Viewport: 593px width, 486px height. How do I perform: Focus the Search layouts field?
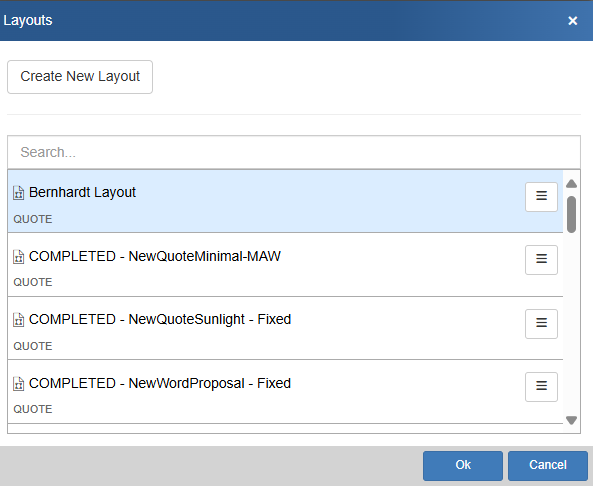tap(294, 152)
